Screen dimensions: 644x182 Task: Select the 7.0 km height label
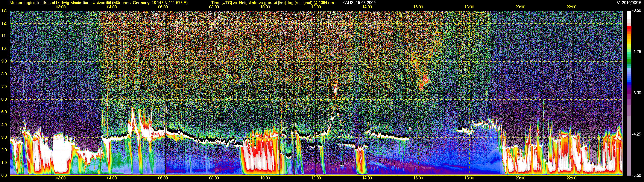pos(4,87)
